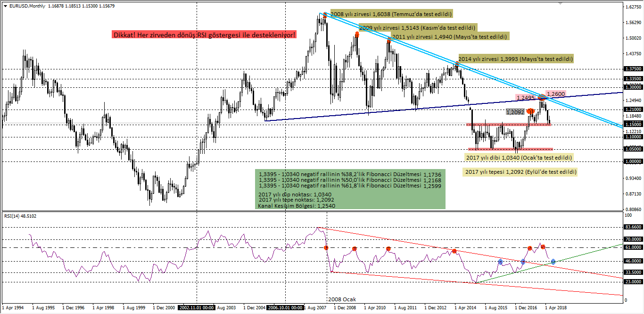Click the 1.37500 level on the price axis
The width and height of the screenshot is (644, 314).
pos(632,69)
